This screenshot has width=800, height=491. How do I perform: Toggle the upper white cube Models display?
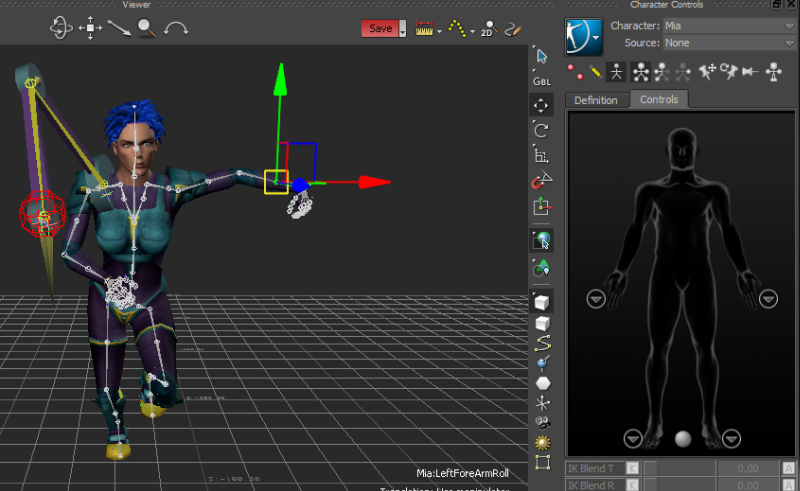[541, 302]
